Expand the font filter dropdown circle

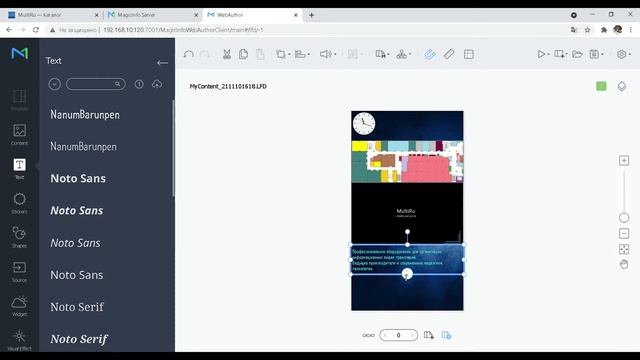[54, 84]
